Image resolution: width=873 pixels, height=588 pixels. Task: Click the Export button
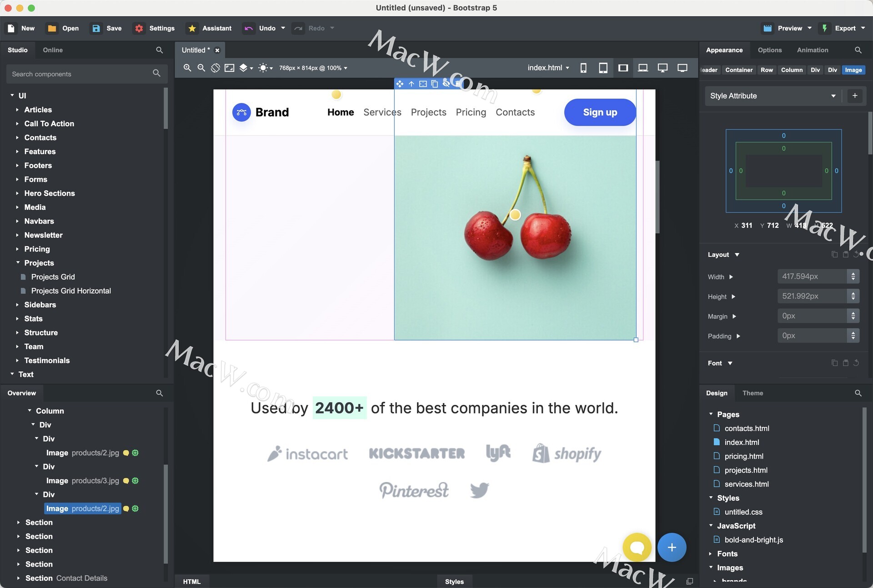click(x=845, y=28)
